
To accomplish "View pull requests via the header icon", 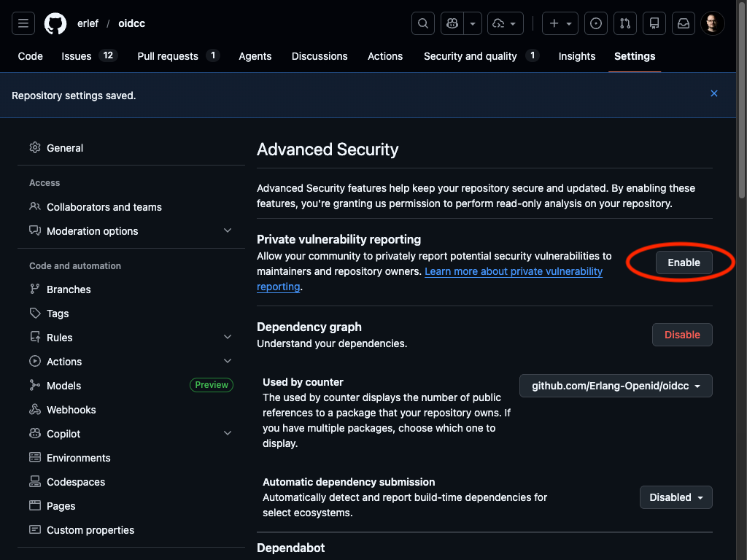I will click(625, 23).
